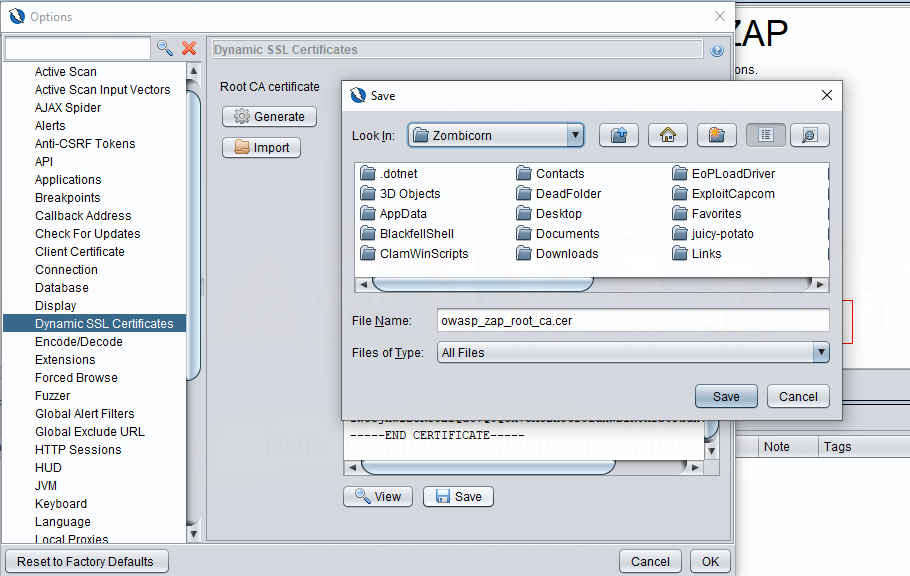Click Save in the Save dialog
The image size is (910, 576).
click(726, 397)
